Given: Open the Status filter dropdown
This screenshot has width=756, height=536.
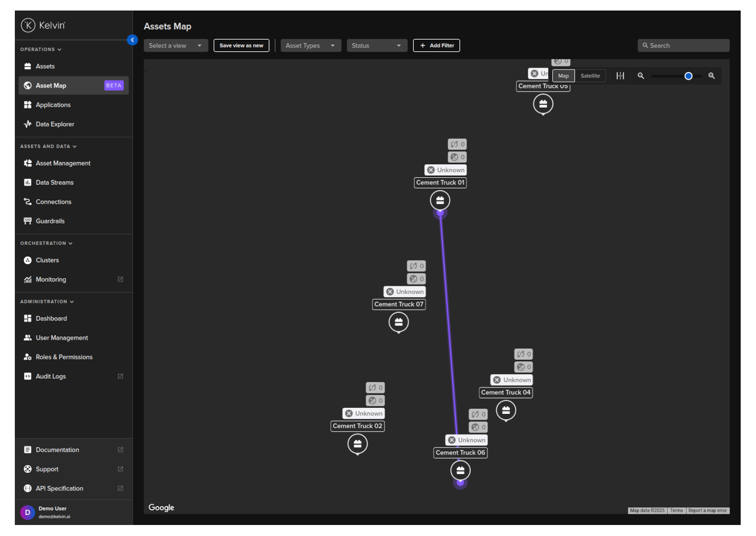Looking at the screenshot, I should [377, 45].
